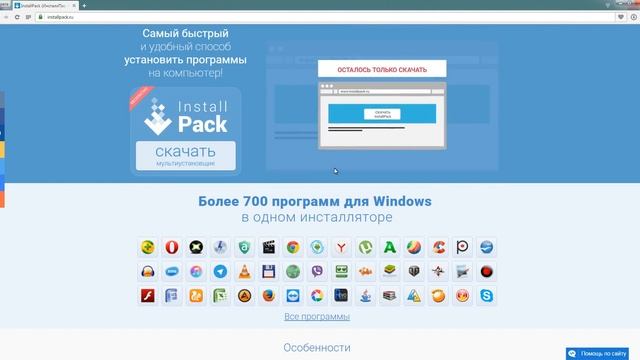The image size is (640, 360).
Task: Open the Daemon Tools lightning icon
Action: (x=220, y=247)
